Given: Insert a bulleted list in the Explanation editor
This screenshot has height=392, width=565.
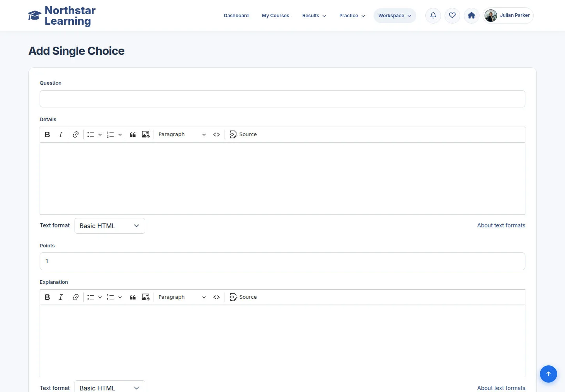Looking at the screenshot, I should coord(91,297).
